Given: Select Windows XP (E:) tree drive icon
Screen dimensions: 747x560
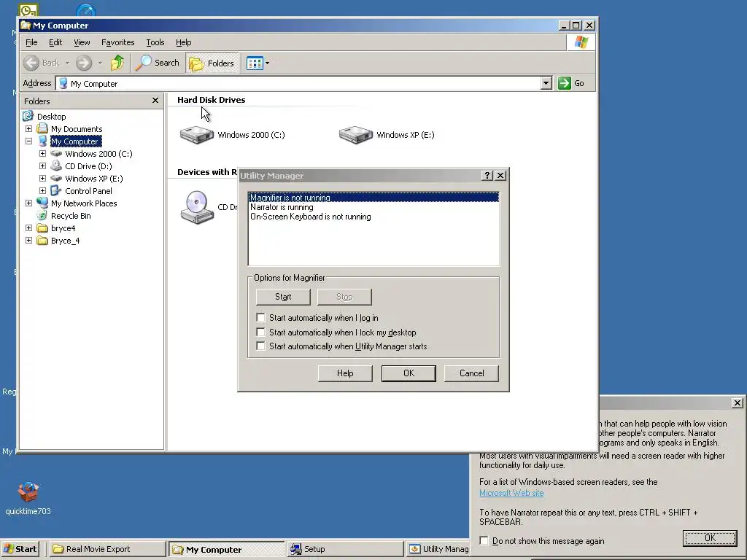Looking at the screenshot, I should [56, 178].
